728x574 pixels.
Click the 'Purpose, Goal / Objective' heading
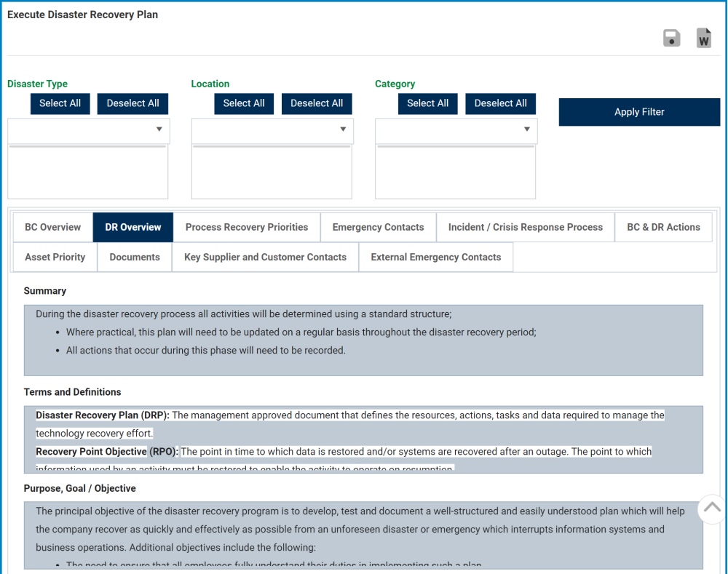coord(80,489)
